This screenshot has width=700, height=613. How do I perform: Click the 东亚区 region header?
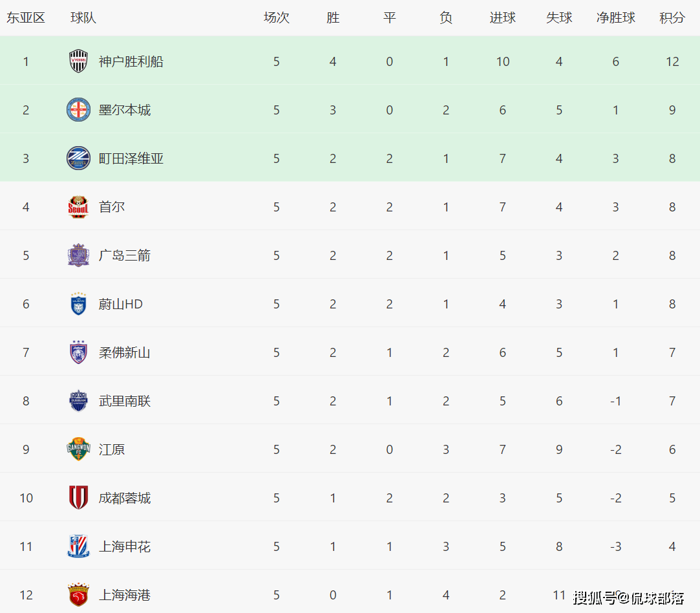26,18
